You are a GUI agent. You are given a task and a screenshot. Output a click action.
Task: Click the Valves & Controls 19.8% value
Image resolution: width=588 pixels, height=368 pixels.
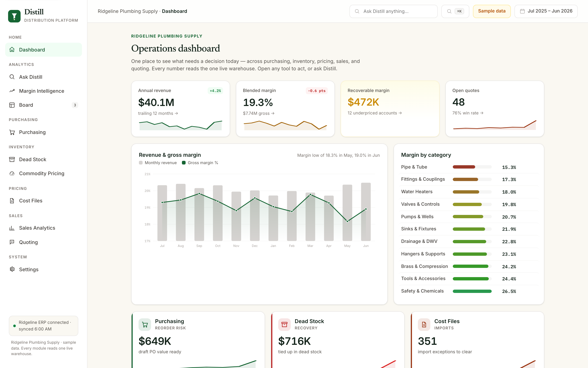[509, 204]
